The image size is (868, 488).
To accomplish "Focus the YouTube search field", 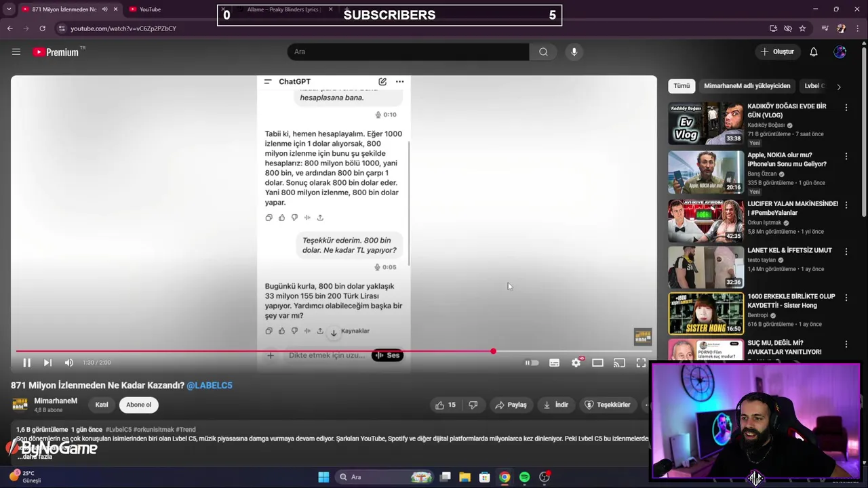I will (x=408, y=52).
